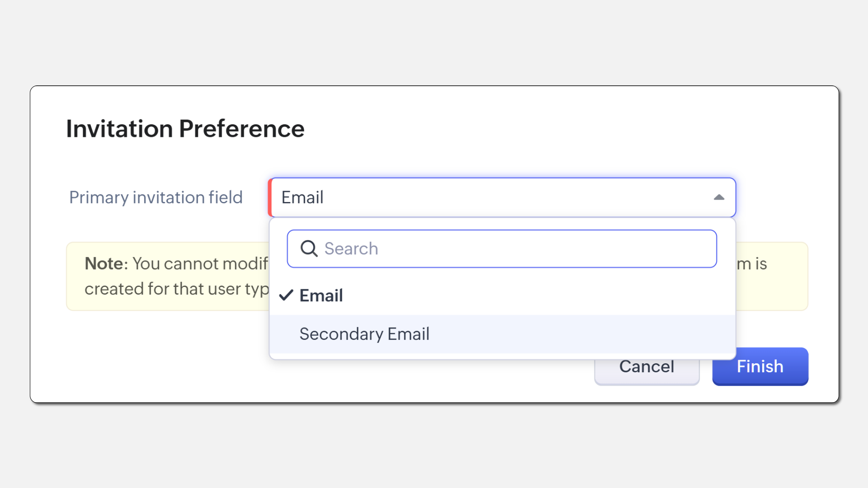The height and width of the screenshot is (488, 868).
Task: Choose Secondary Email from the dropdown list
Action: point(364,334)
